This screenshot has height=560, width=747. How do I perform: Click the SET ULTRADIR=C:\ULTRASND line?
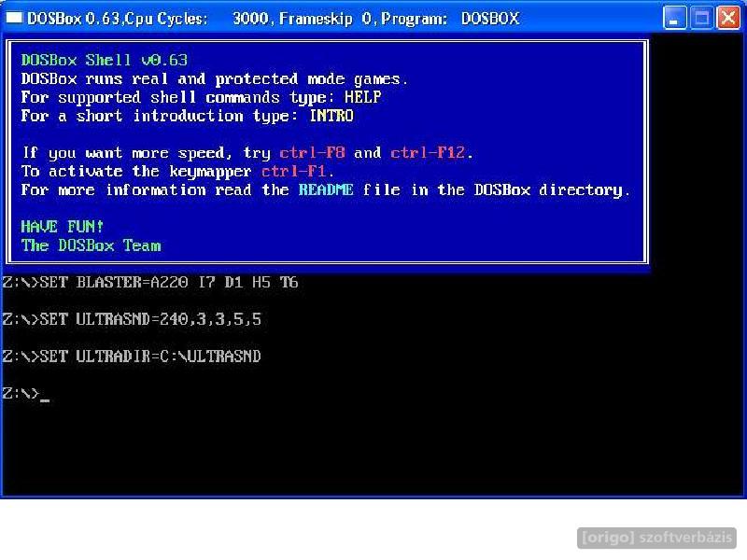[132, 357]
